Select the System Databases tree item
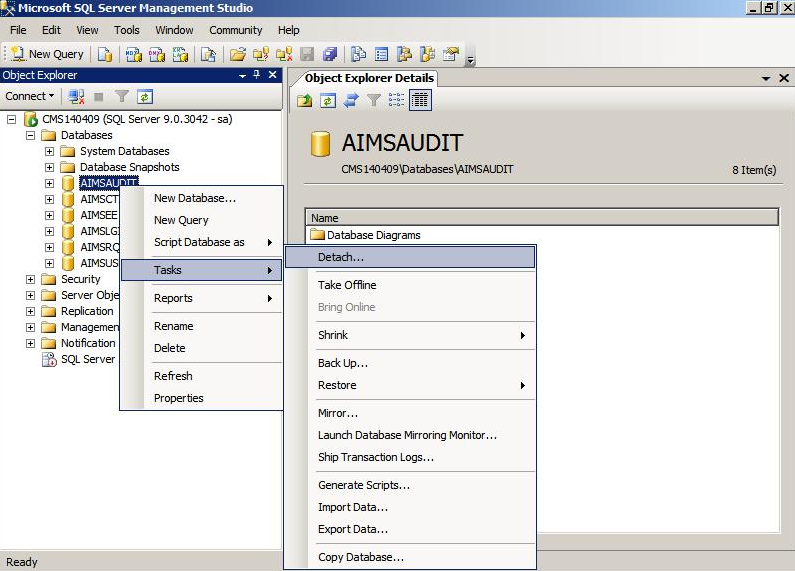The image size is (795, 571). pos(125,151)
